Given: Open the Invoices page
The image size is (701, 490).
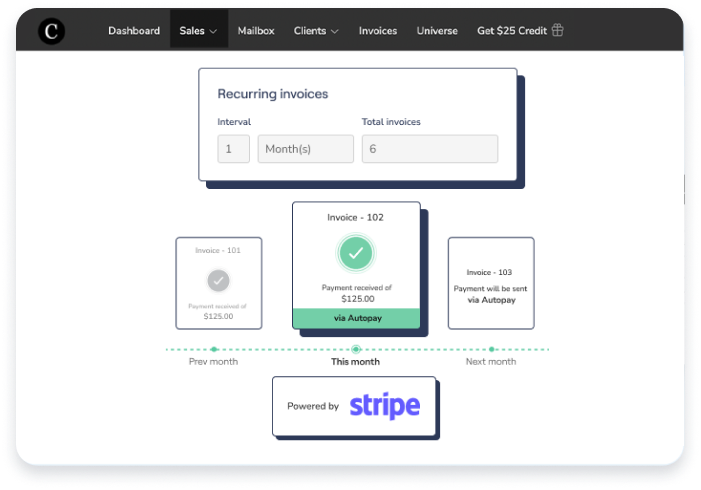Looking at the screenshot, I should (378, 31).
